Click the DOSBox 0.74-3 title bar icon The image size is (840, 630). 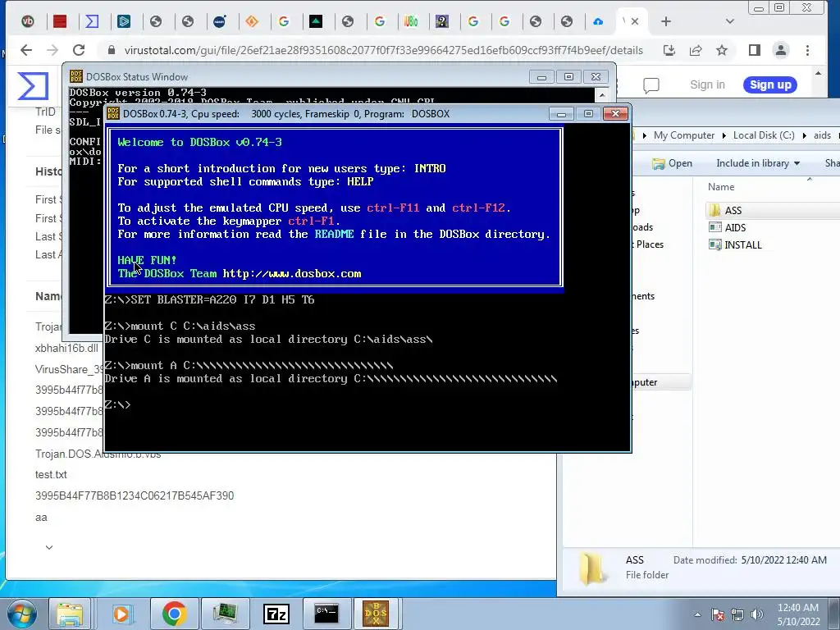coord(113,113)
